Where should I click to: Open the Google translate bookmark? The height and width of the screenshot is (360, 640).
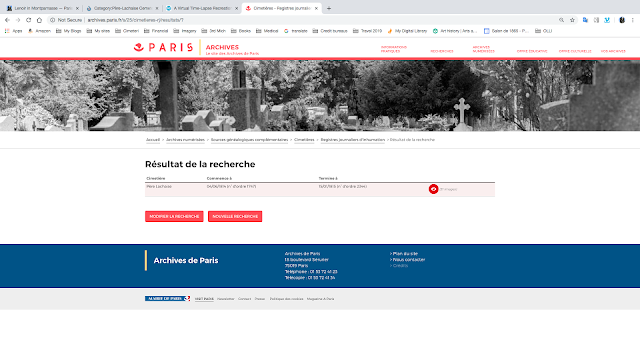(x=296, y=31)
